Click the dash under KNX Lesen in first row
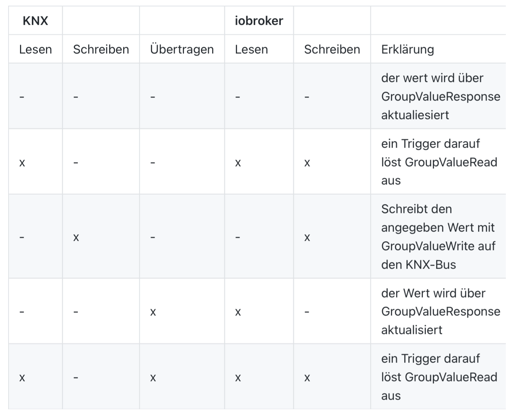Image resolution: width=514 pixels, height=420 pixels. tap(22, 97)
